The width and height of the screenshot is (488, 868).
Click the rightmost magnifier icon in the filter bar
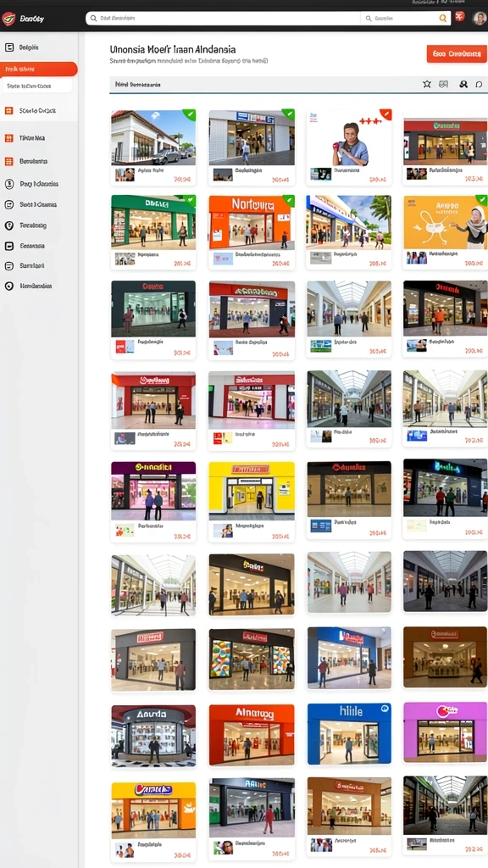tap(480, 84)
